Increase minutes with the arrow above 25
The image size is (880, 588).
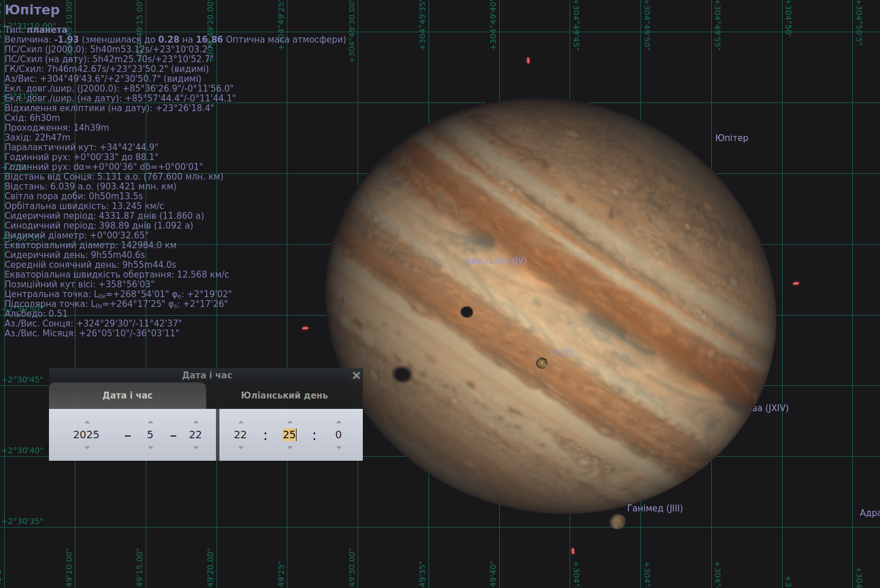coord(290,422)
